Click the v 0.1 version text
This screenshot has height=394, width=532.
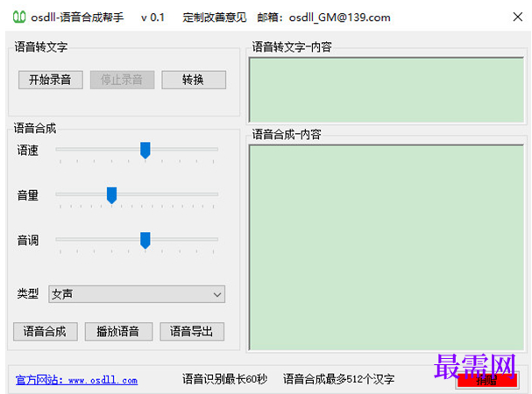pyautogui.click(x=153, y=18)
